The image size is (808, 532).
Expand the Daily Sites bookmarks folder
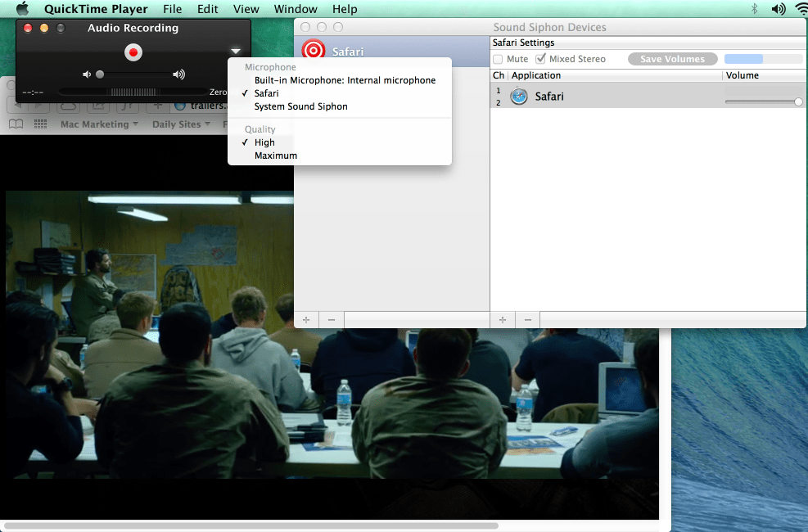tap(182, 124)
